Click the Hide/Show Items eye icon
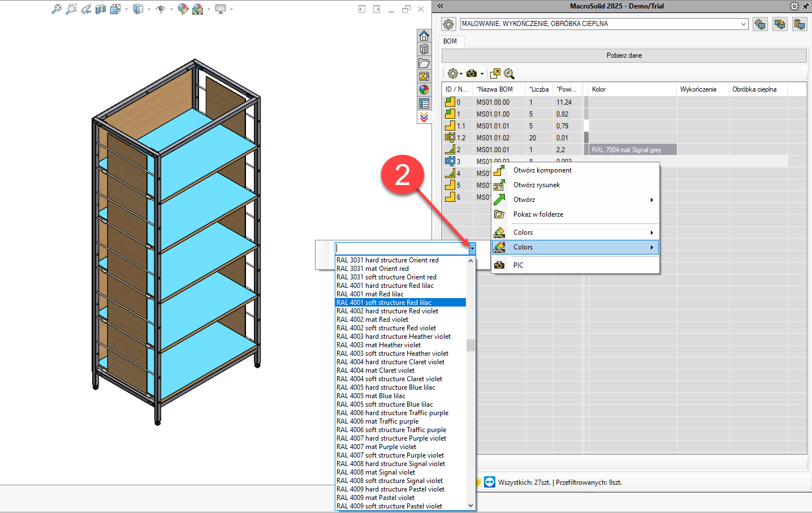 coord(161,9)
